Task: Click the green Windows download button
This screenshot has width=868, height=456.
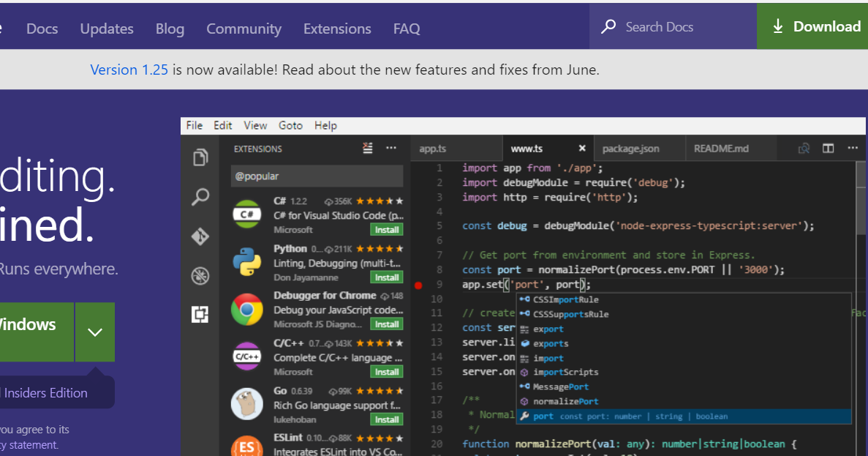Action: click(x=37, y=332)
